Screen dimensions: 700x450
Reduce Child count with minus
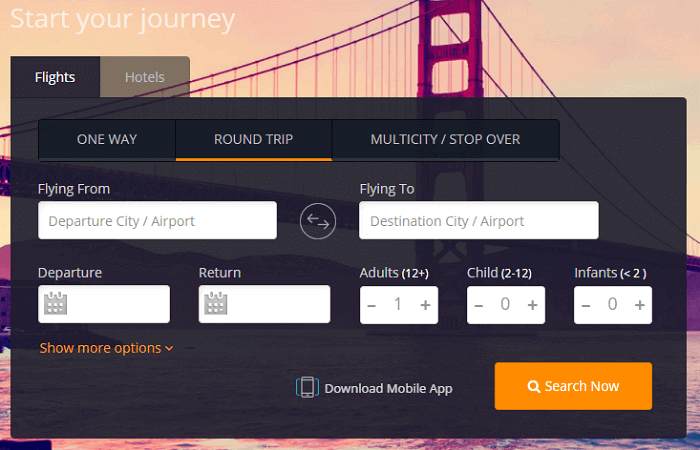(479, 305)
